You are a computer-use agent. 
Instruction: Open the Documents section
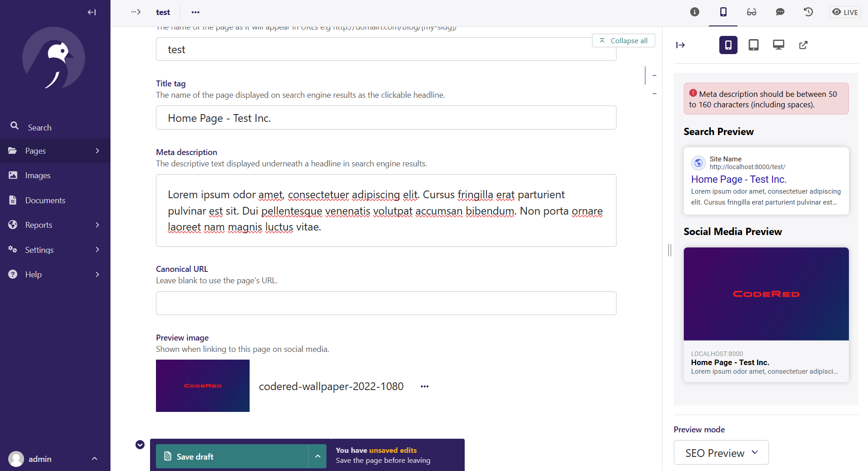click(x=45, y=200)
